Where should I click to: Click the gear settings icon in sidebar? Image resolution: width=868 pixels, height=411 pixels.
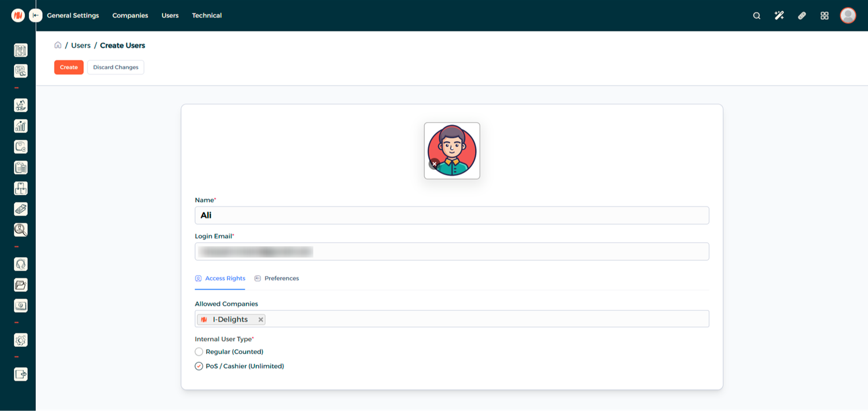coord(20,340)
